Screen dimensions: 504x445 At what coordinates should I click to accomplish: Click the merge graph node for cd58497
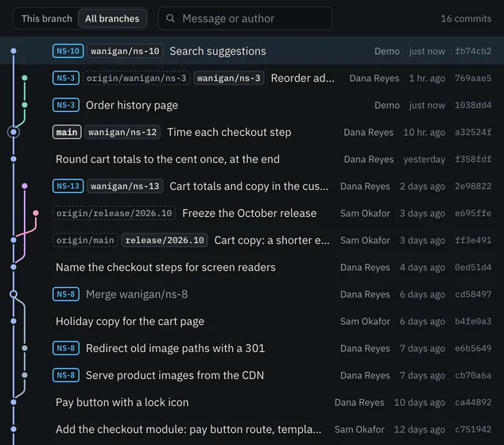click(x=14, y=294)
